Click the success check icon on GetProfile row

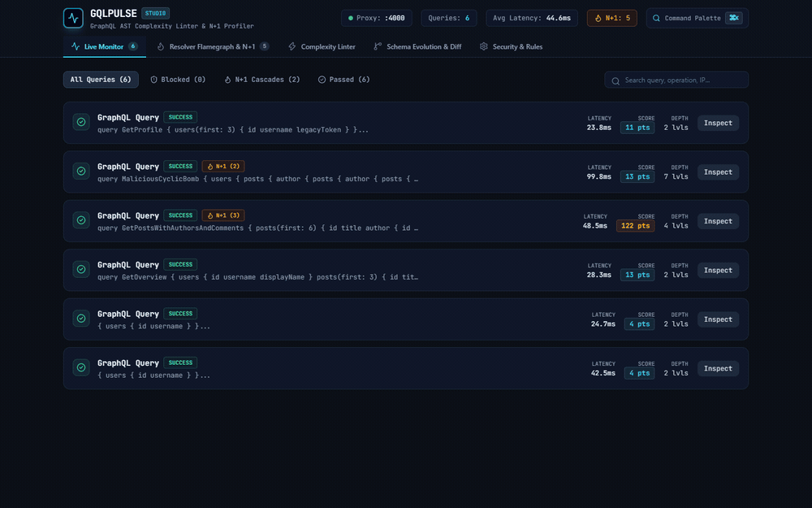tap(81, 123)
